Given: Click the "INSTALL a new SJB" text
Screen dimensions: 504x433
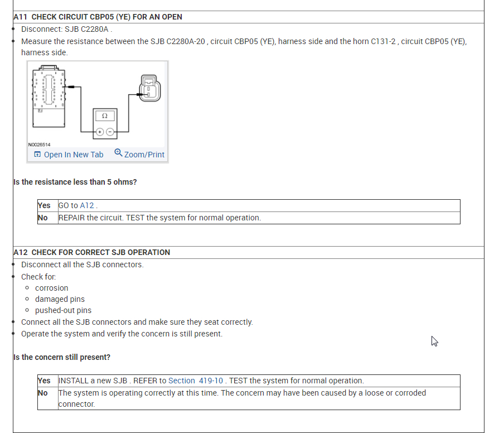Looking at the screenshot, I should pyautogui.click(x=94, y=381).
